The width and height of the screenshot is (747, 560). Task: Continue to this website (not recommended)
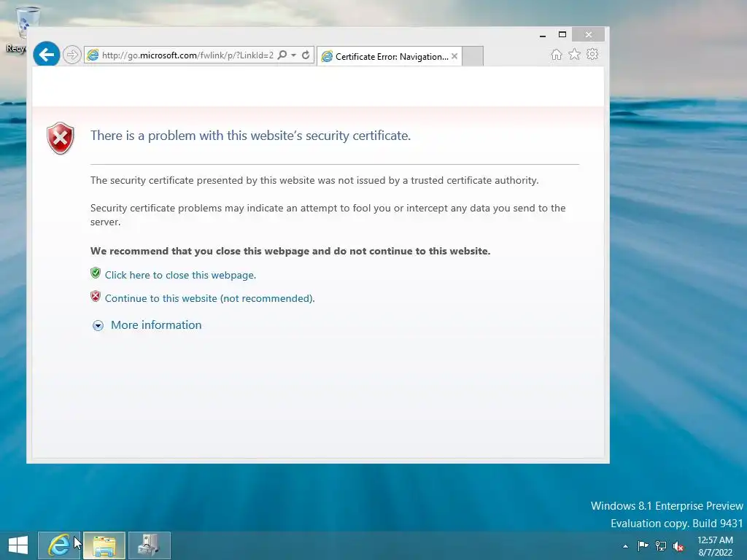(209, 298)
